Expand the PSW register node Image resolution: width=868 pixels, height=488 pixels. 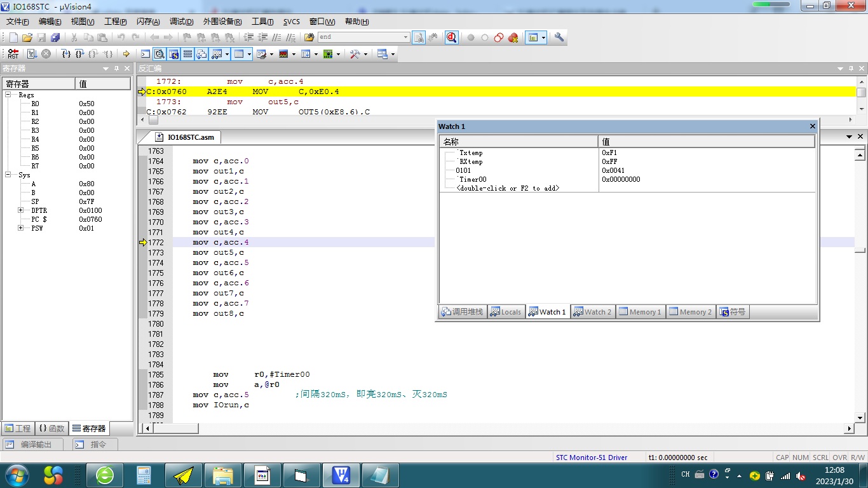point(20,228)
